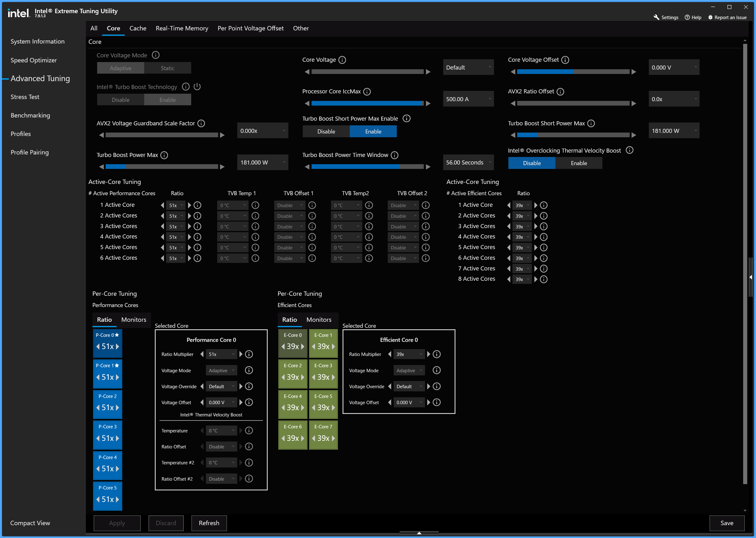Click the Save button

pos(727,523)
